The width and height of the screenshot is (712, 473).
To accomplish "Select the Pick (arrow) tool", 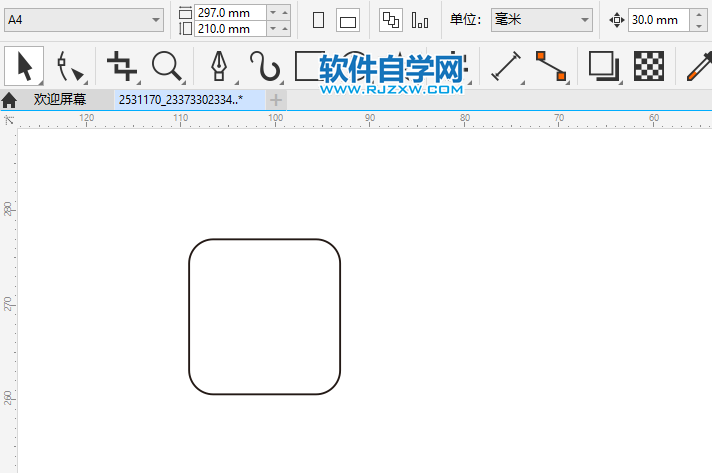I will [x=24, y=66].
